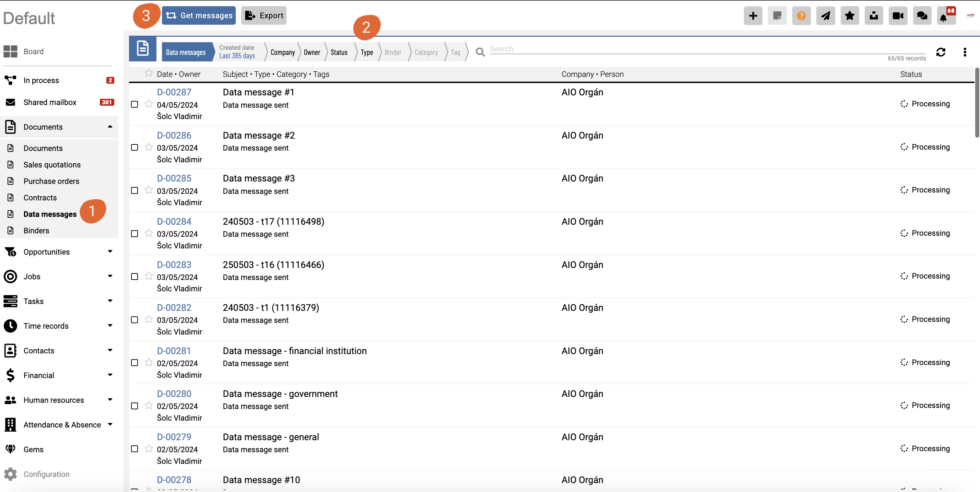This screenshot has width=980, height=492.
Task: Select the Data messages filter tab
Action: pos(186,52)
